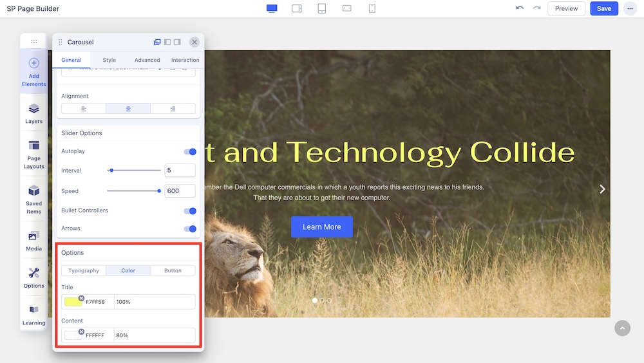Switch to the Style tab
Screen dimensions: 644x363
109,60
